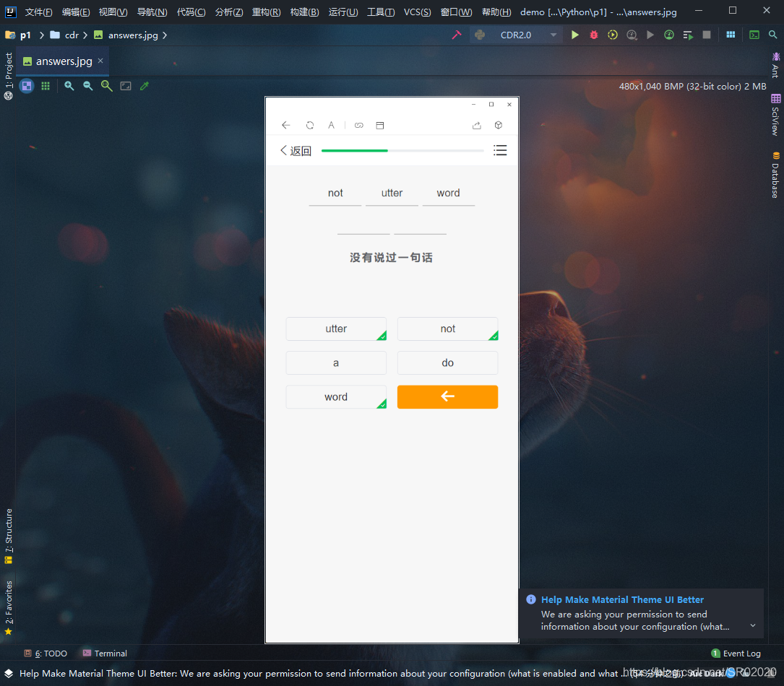Toggle coverage run with the shield icon
The image size is (784, 686).
[x=612, y=34]
